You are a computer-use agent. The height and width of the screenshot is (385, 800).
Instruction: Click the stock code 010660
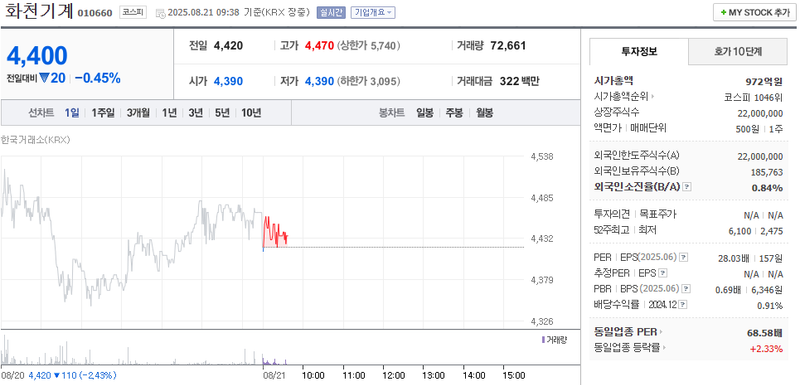95,13
